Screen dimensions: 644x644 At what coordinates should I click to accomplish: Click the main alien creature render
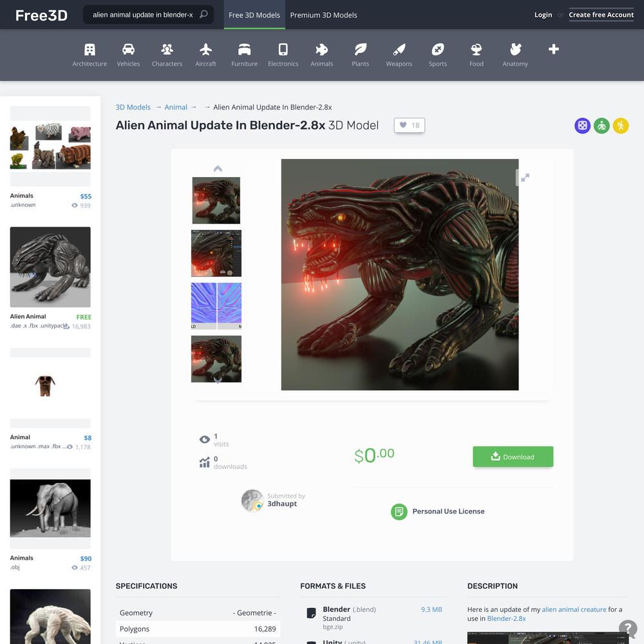pyautogui.click(x=400, y=274)
